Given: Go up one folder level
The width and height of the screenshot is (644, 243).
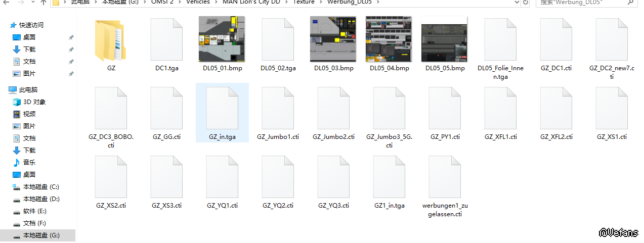Looking at the screenshot, I should (42, 2).
